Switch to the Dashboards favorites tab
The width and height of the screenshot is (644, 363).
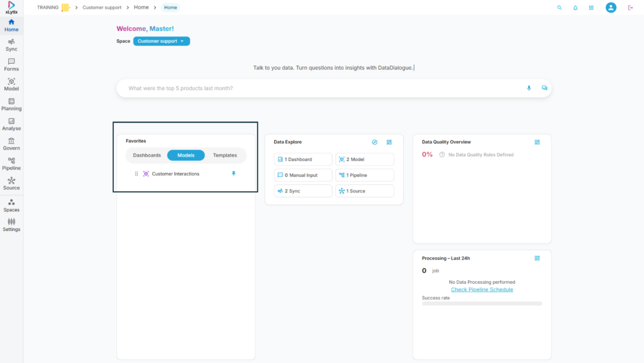(147, 155)
